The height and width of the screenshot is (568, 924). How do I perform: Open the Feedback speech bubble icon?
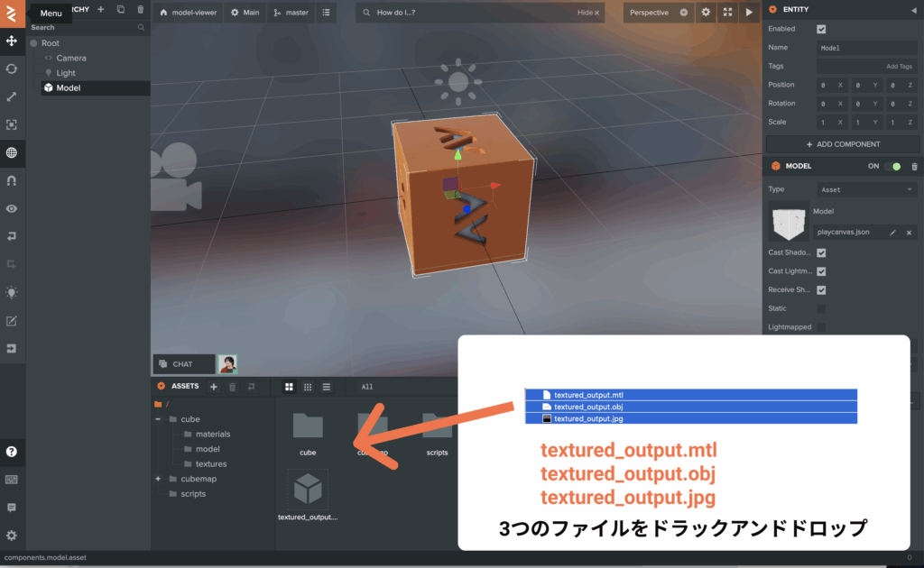coord(11,508)
